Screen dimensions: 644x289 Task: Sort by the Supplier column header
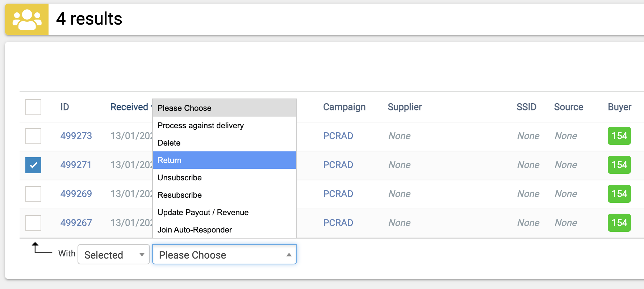tap(405, 107)
